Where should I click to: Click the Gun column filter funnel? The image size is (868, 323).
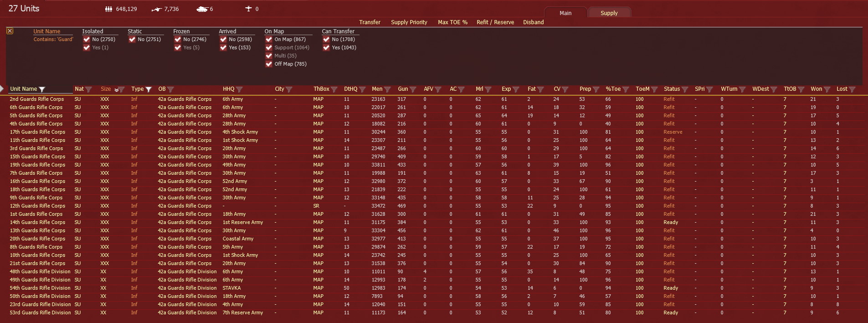[x=413, y=89]
